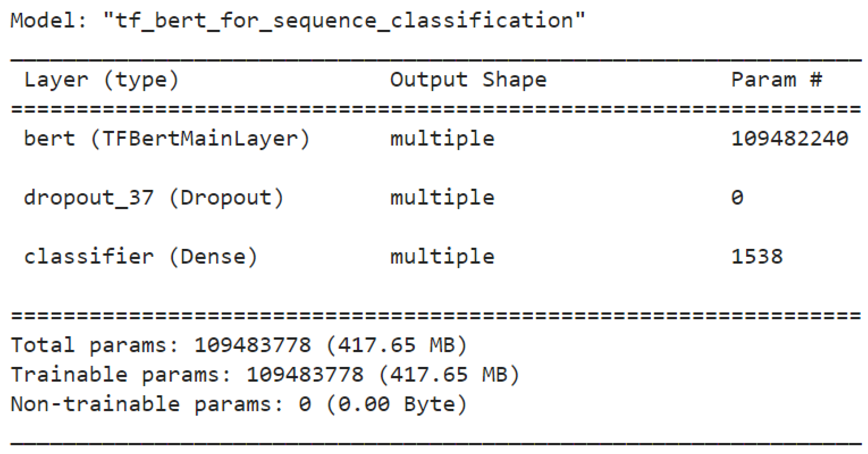Click the "Total params:" label
The image size is (868, 454).
[x=94, y=346]
